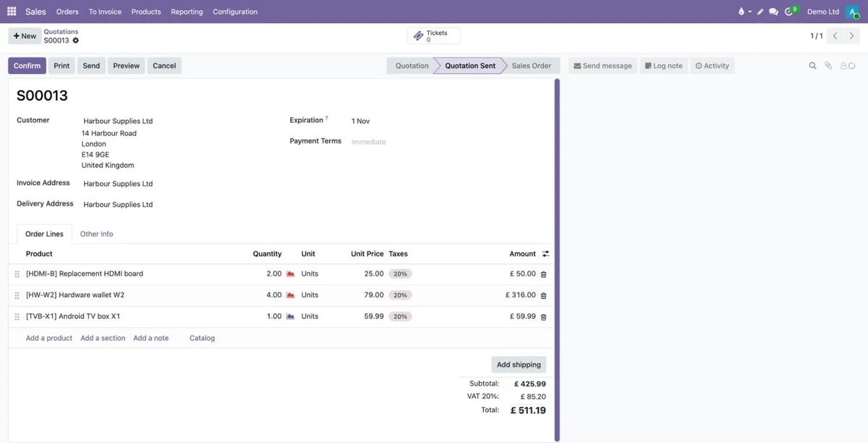Open the order settings gear next to S00013

tap(76, 41)
